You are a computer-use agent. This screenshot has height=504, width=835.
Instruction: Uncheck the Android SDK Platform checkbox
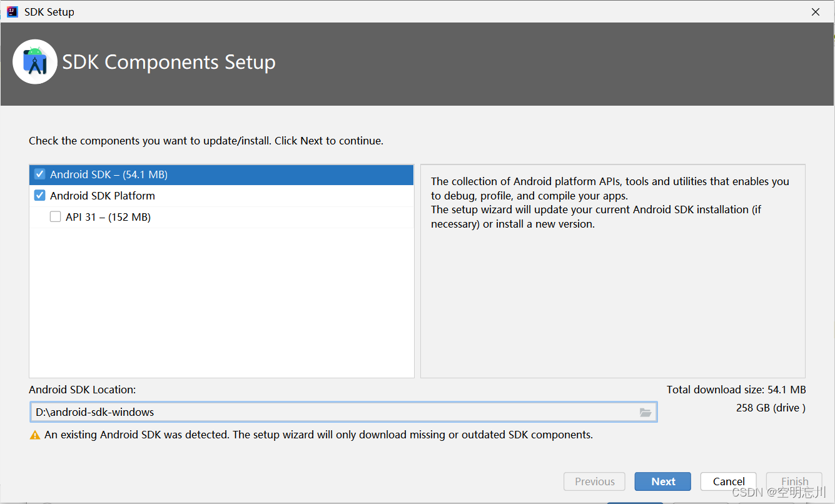point(39,196)
